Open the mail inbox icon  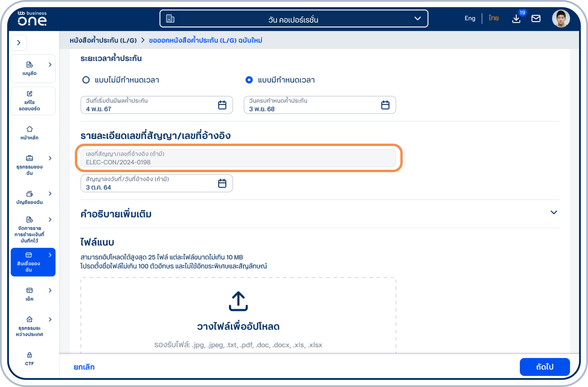pyautogui.click(x=536, y=19)
